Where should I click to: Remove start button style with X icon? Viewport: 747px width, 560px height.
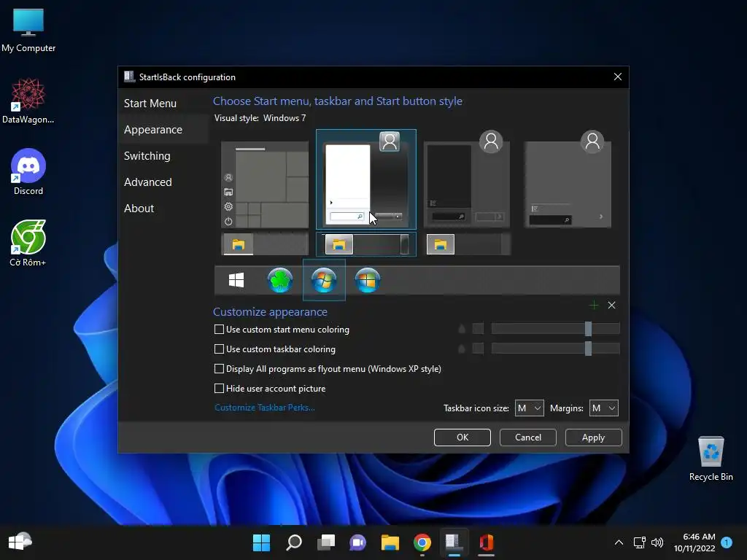pos(612,306)
